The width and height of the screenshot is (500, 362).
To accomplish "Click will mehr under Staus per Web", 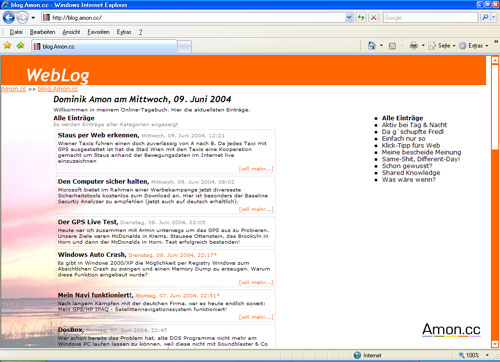I will point(256,169).
